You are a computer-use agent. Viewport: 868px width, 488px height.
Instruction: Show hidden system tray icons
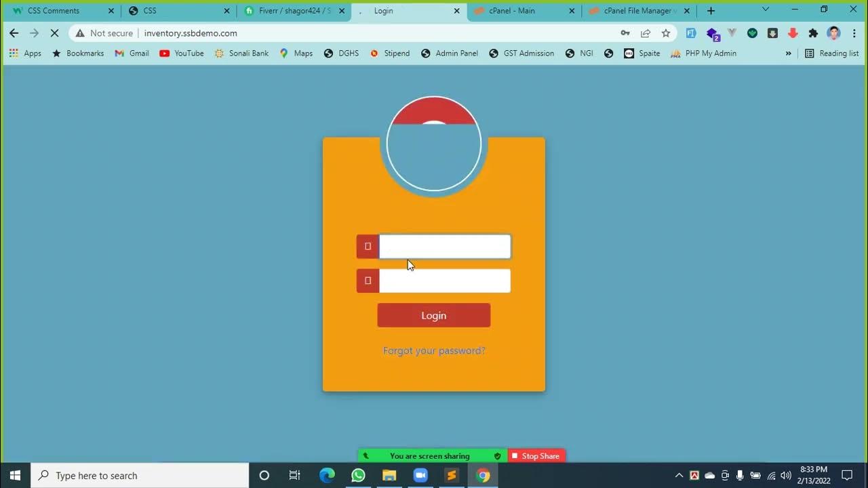pyautogui.click(x=679, y=475)
